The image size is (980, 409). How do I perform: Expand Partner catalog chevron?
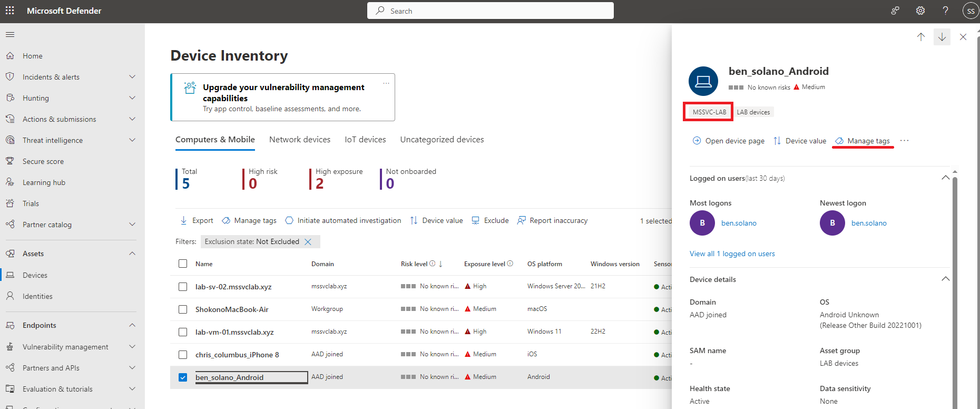[x=132, y=225]
